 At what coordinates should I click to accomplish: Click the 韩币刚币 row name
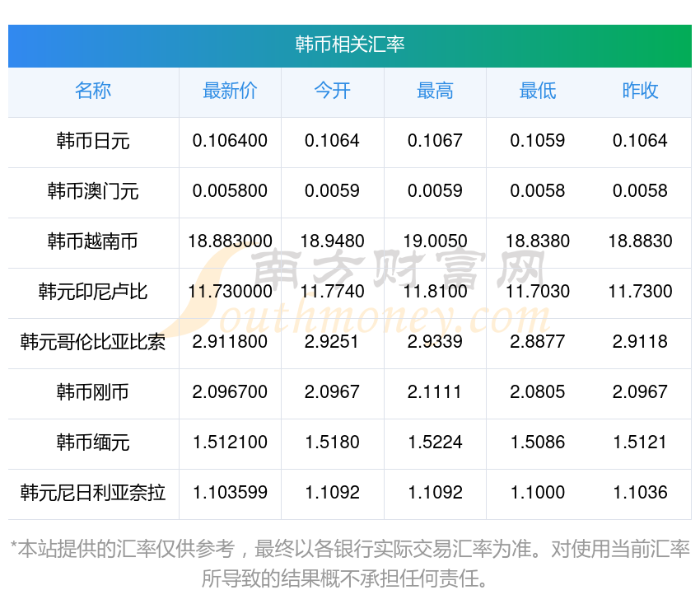coord(93,392)
